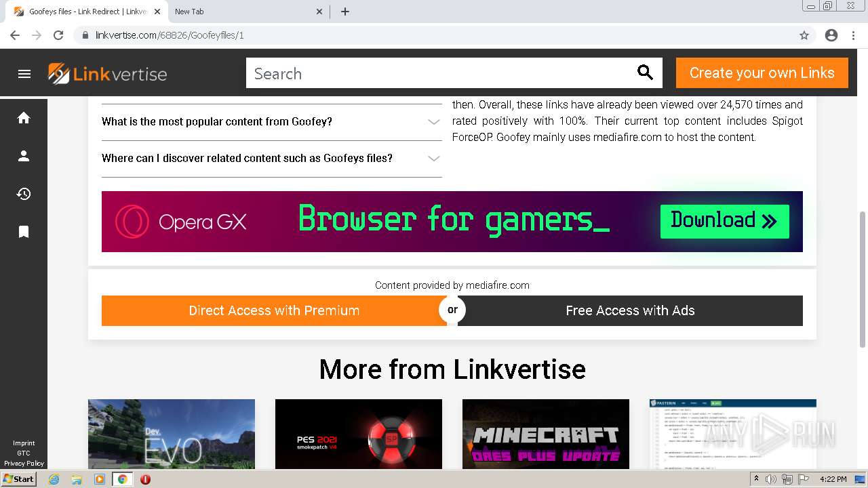
Task: Open the sidebar Home icon
Action: click(x=24, y=118)
